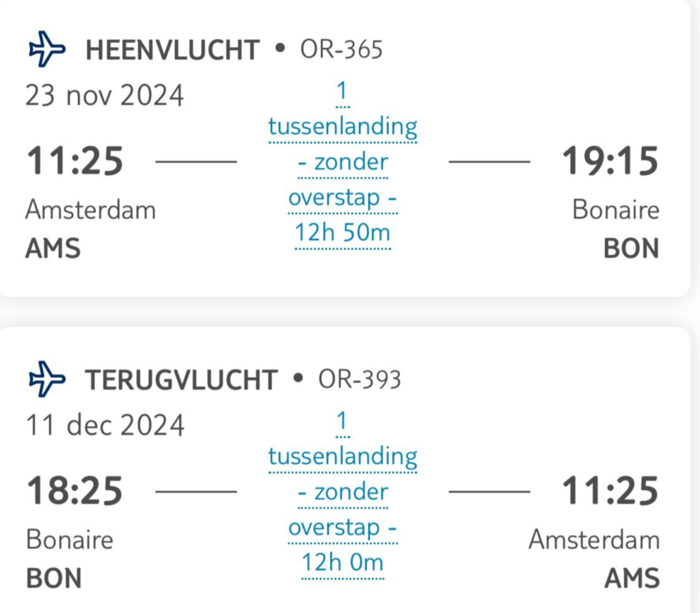
Task: Click the 23 nov 2024 date
Action: [105, 96]
